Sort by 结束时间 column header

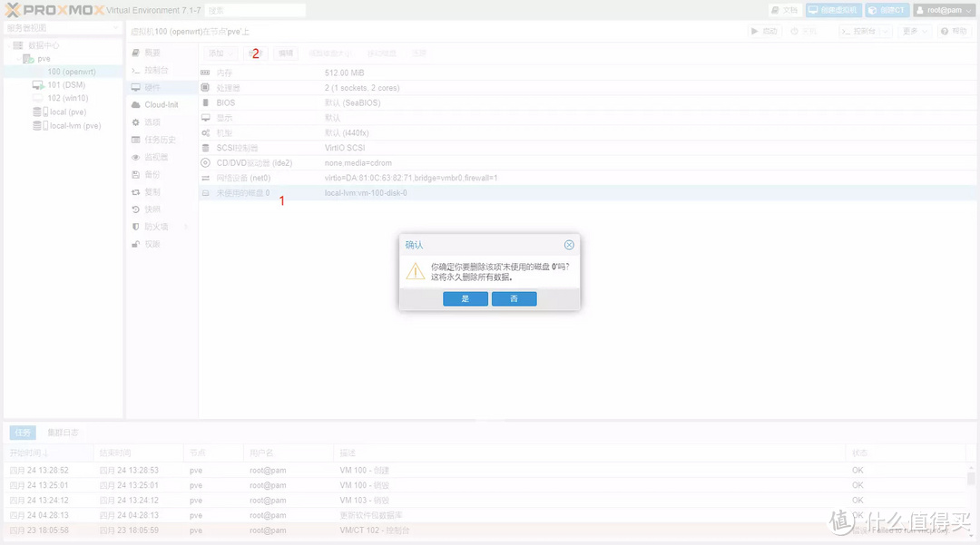[139, 453]
